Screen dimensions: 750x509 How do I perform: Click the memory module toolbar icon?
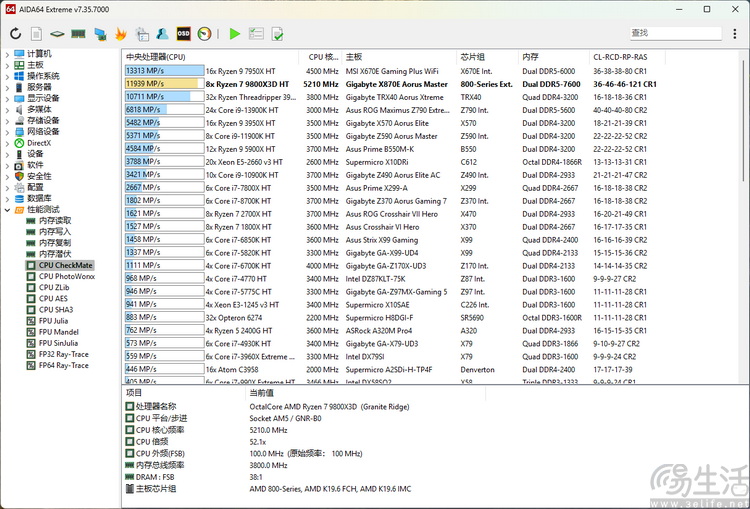(x=78, y=33)
